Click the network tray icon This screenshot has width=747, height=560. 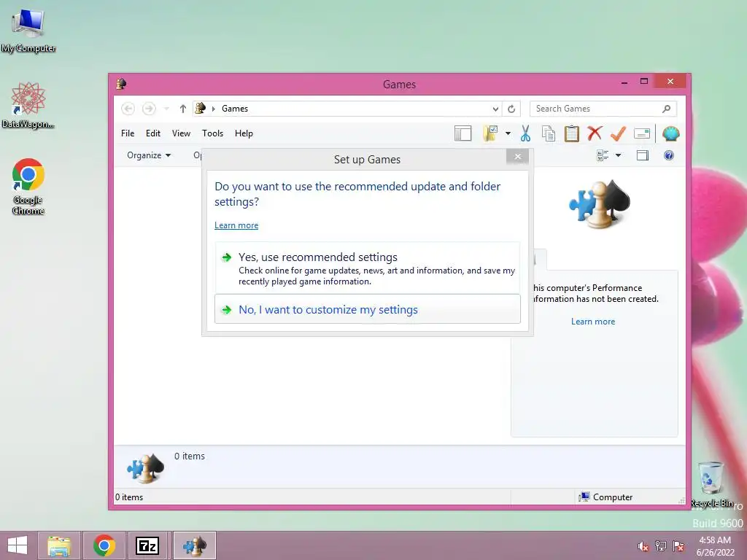tap(661, 546)
